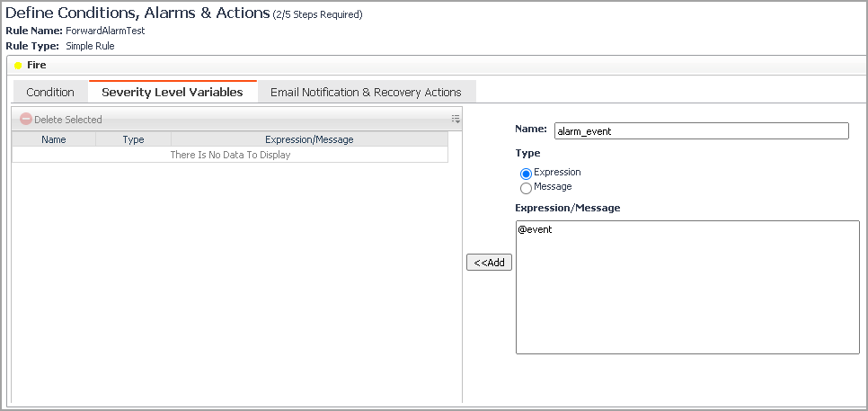Select the Expression radio button

pyautogui.click(x=526, y=173)
